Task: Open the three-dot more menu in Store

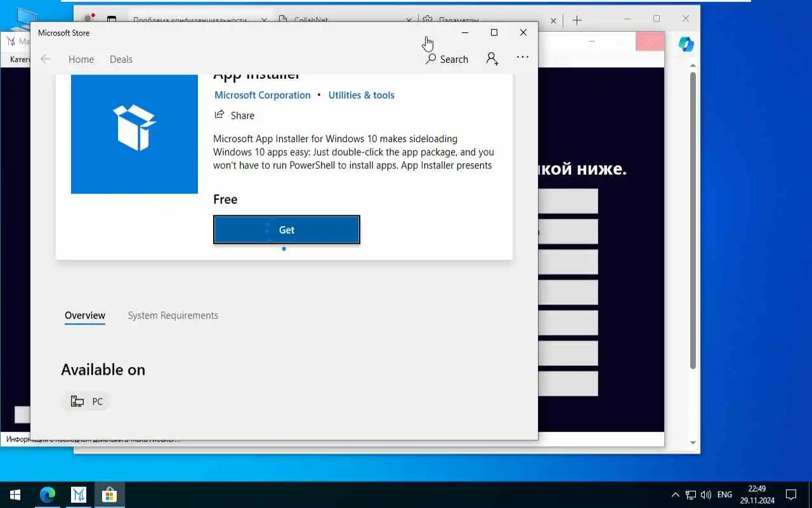Action: [x=522, y=57]
